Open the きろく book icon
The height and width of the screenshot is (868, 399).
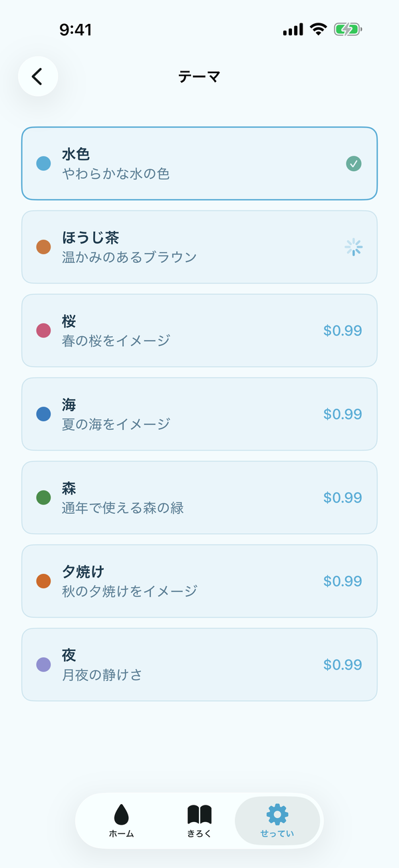click(199, 813)
